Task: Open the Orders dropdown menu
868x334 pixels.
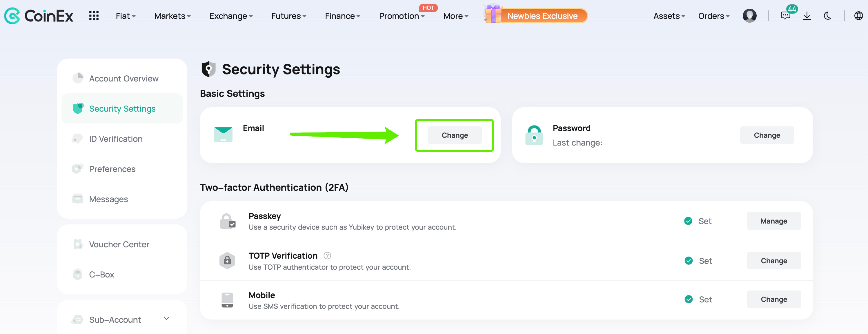Action: click(714, 16)
